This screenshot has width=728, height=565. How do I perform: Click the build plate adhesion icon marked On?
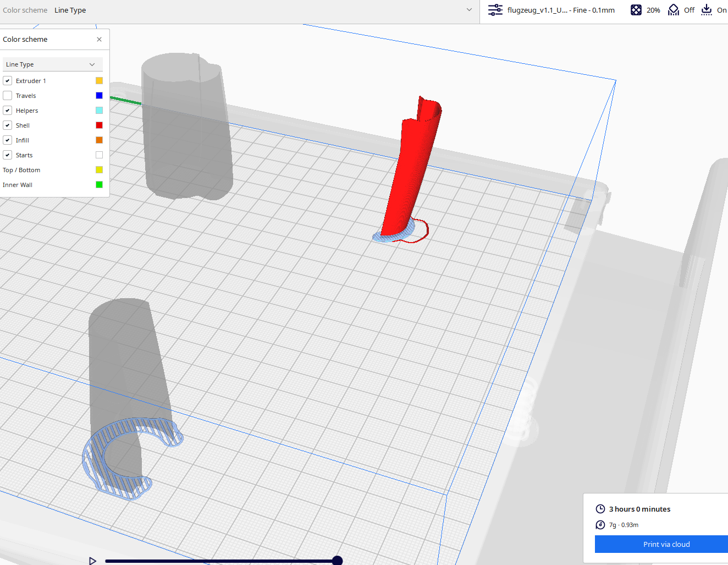point(706,9)
